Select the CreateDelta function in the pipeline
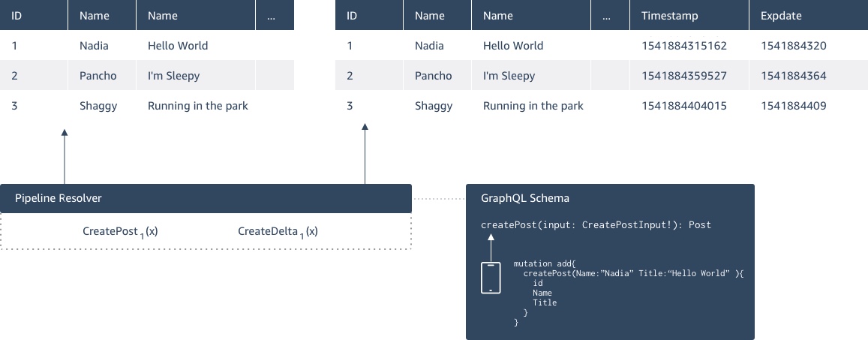Image resolution: width=868 pixels, height=340 pixels. pyautogui.click(x=278, y=232)
